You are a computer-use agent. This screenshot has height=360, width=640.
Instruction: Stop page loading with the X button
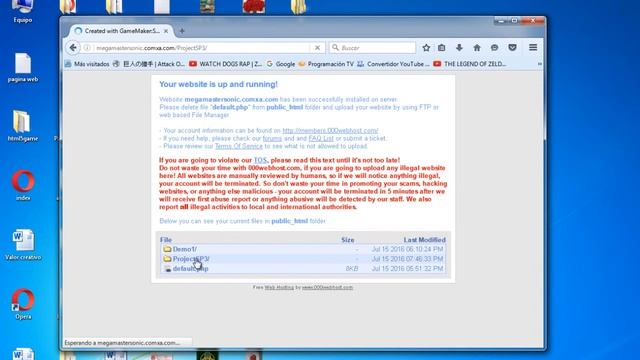(317, 48)
